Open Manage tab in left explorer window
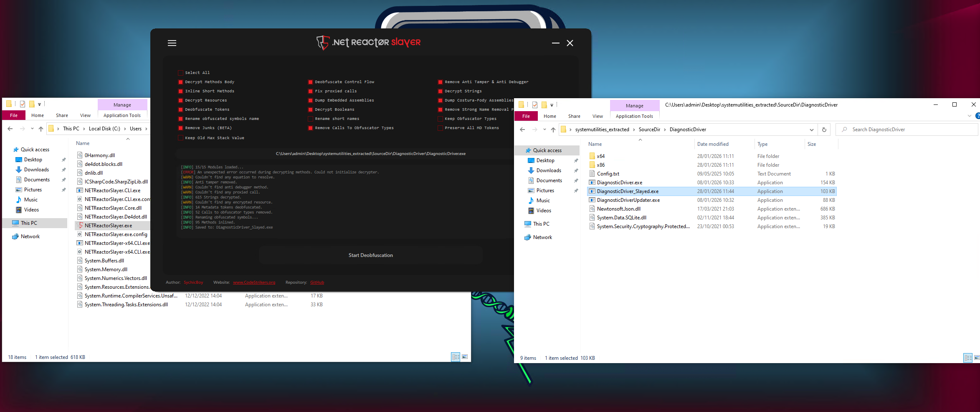The width and height of the screenshot is (980, 412). point(122,105)
